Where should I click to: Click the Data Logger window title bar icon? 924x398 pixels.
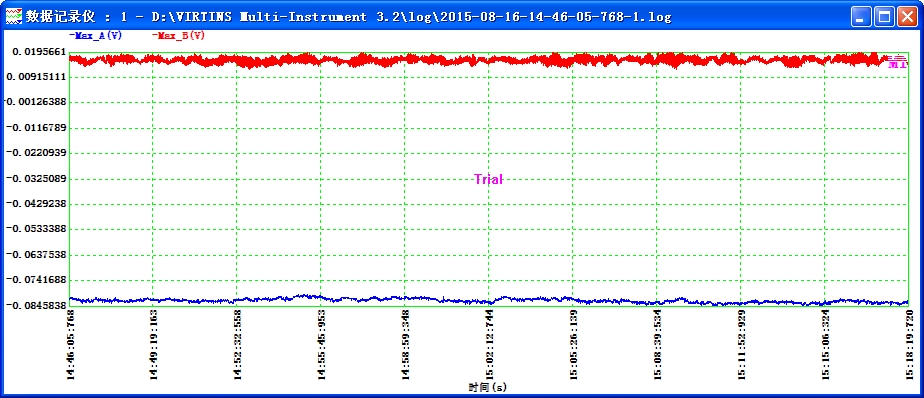(13, 16)
